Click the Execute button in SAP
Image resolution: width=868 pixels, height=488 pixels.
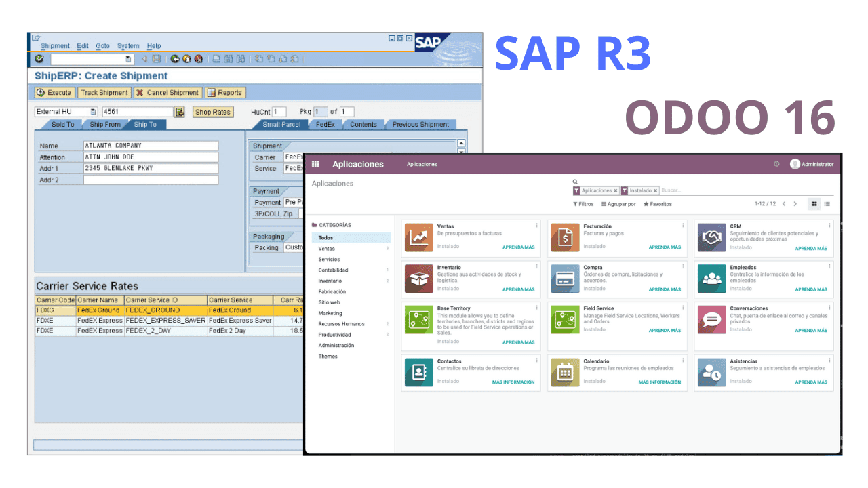click(x=54, y=93)
